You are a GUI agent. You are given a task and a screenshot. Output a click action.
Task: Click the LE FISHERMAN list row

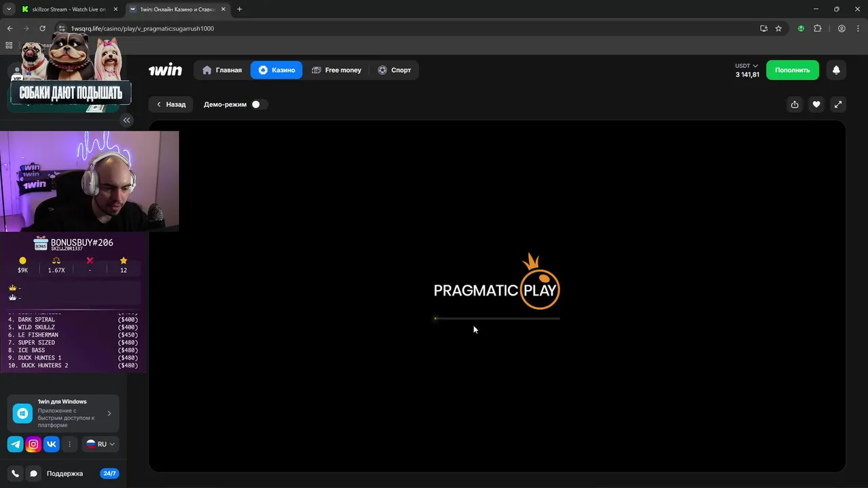pyautogui.click(x=73, y=335)
